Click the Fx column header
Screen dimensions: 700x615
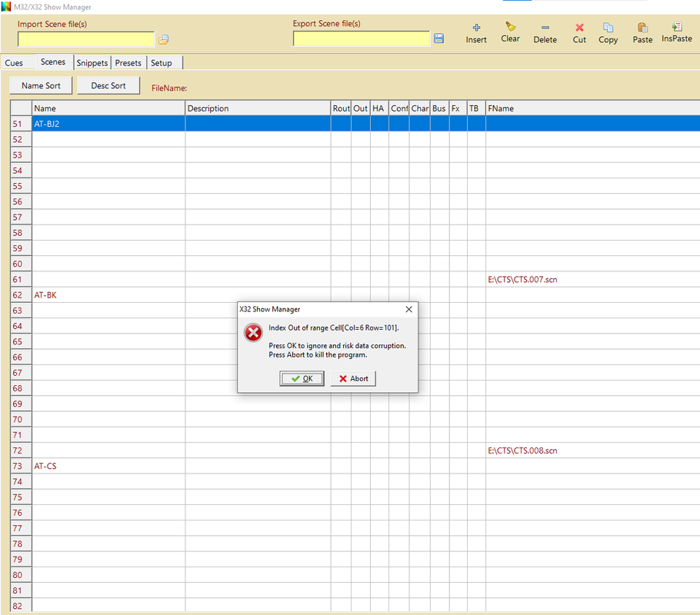tap(458, 108)
